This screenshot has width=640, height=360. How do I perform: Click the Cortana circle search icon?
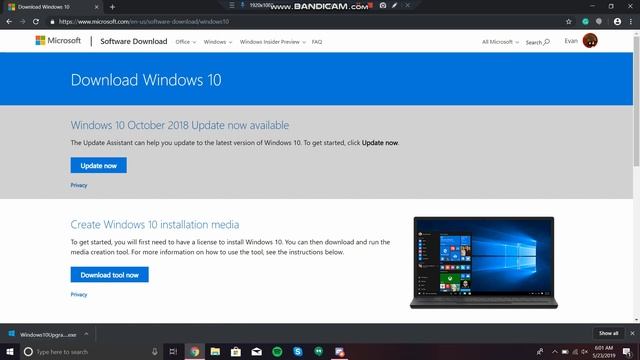coord(28,351)
